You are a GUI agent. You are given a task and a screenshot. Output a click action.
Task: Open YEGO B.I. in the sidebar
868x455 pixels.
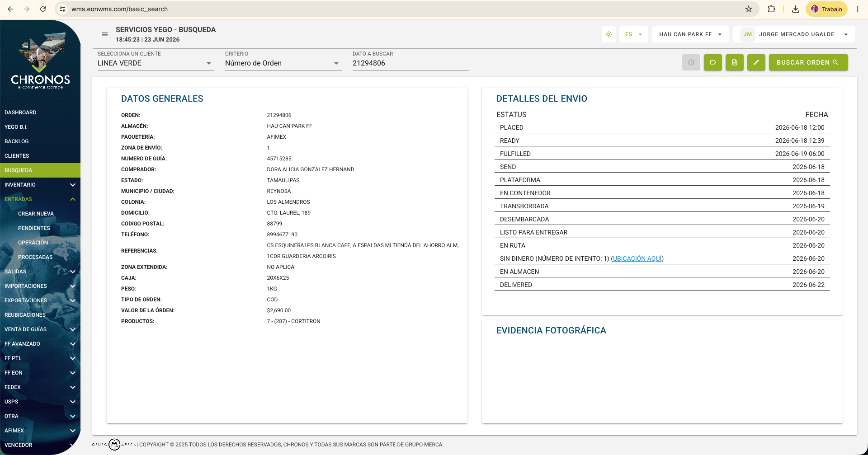pyautogui.click(x=40, y=127)
